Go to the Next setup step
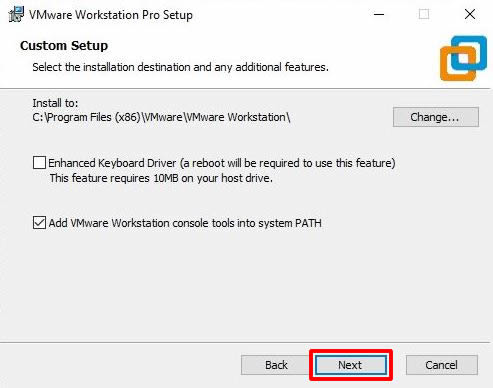The width and height of the screenshot is (493, 388). 351,365
